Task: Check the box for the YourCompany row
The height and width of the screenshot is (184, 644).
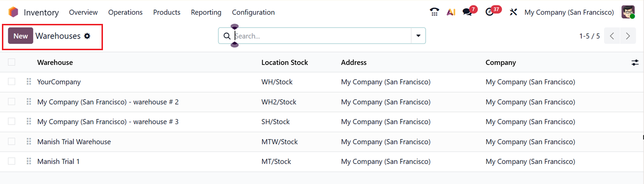Action: coord(11,82)
